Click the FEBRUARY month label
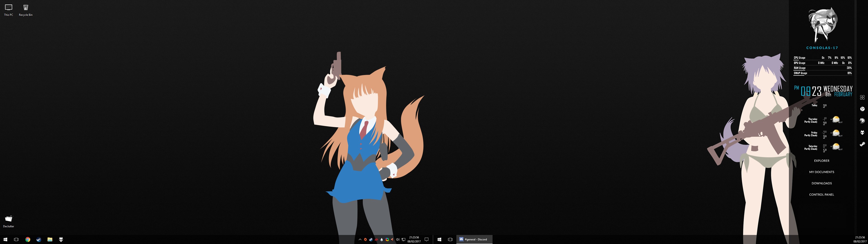The height and width of the screenshot is (244, 868). [843, 95]
